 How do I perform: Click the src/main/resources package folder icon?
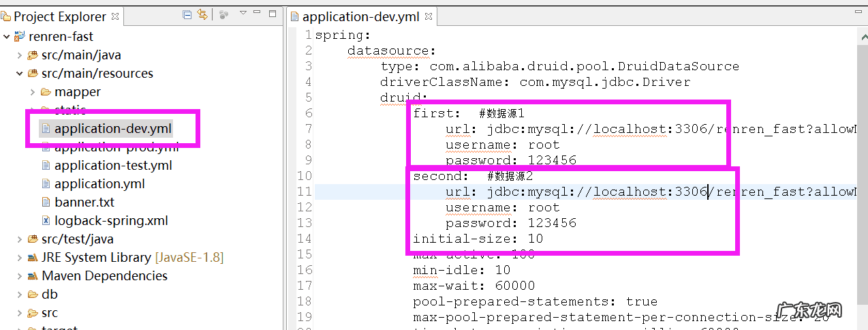pos(33,73)
